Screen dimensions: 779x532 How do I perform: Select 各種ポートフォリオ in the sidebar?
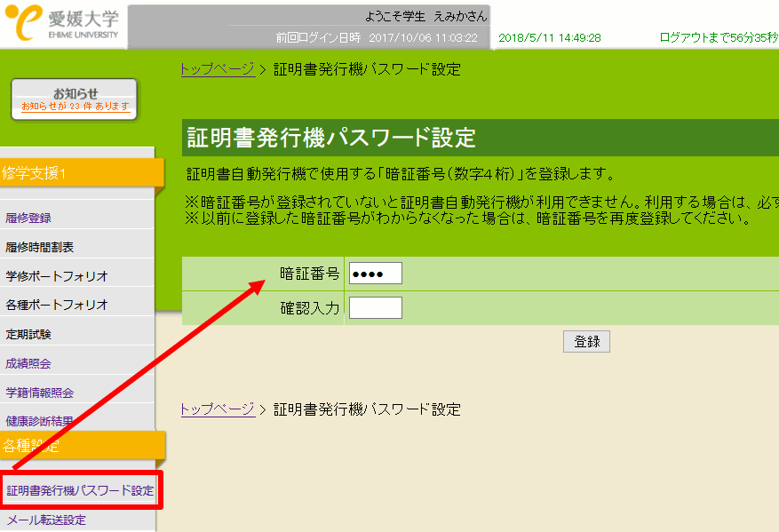coord(56,305)
